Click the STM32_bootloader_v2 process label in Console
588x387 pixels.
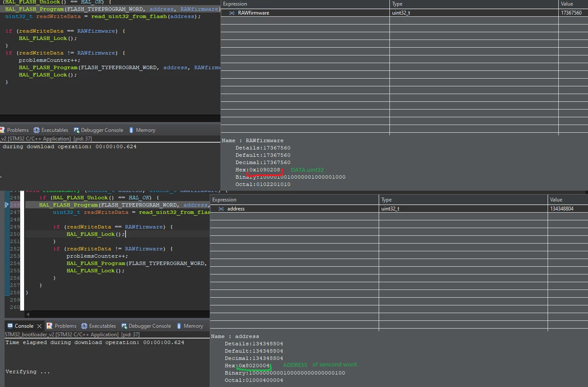pos(72,335)
